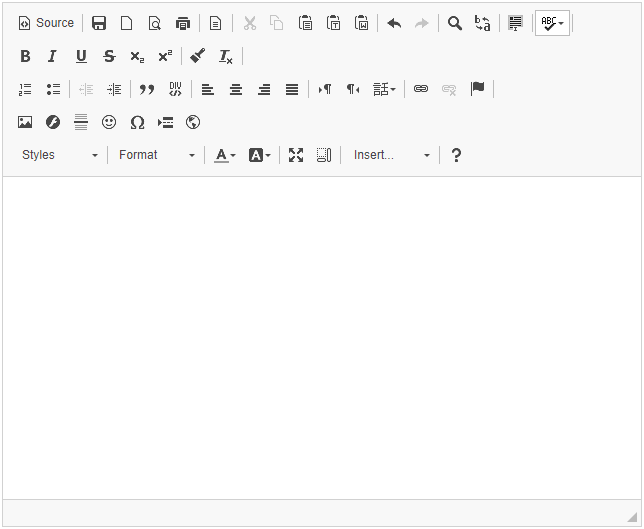The width and height of the screenshot is (644, 529).
Task: Toggle underline formatting
Action: pos(81,56)
